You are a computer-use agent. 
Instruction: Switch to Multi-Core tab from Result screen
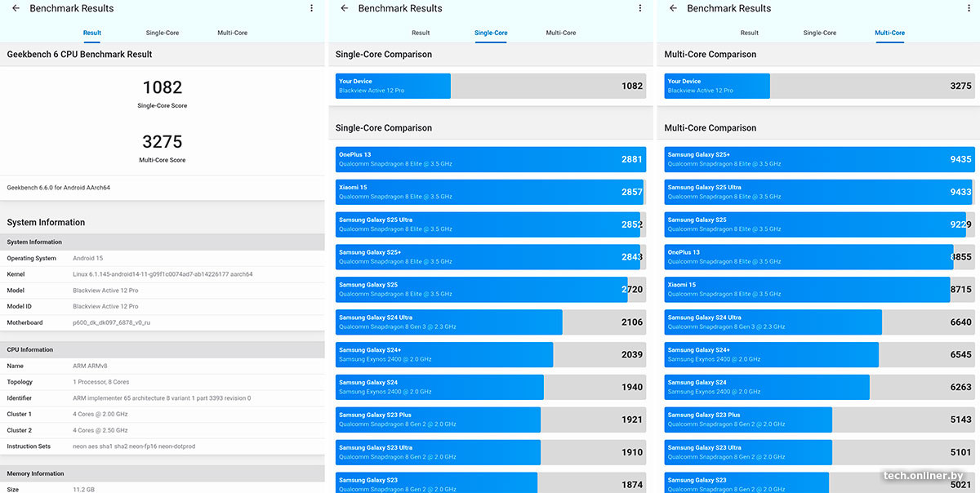tap(232, 33)
